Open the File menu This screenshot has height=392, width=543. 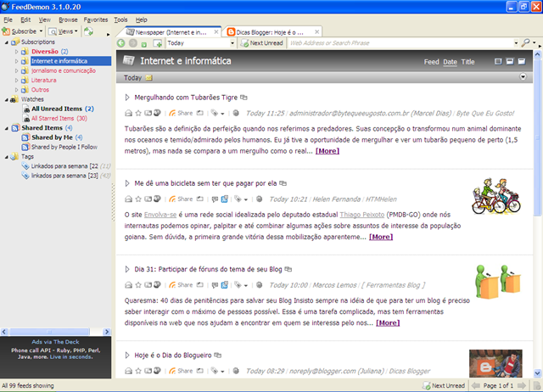tap(8, 20)
